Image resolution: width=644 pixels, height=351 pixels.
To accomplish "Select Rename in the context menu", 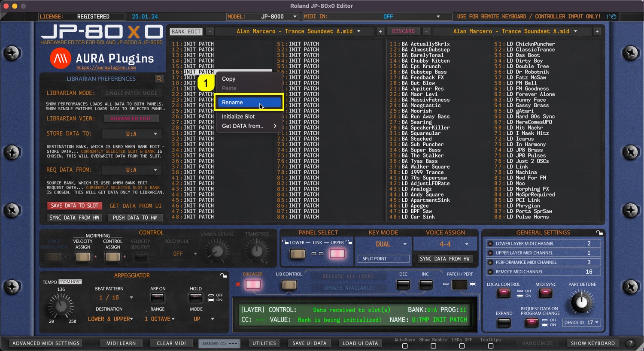I will 249,103.
